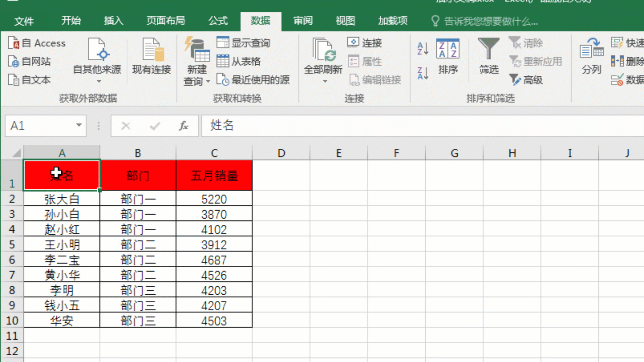
Task: Click the 清除 filter clear icon
Action: click(x=525, y=43)
